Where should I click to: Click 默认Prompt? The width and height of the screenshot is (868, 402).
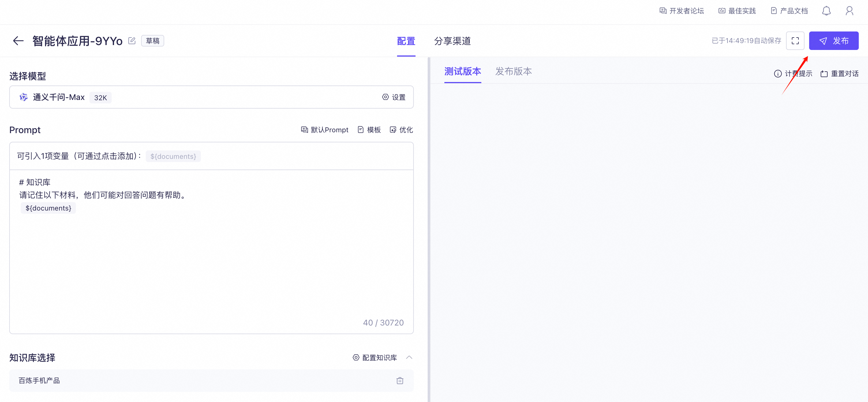pos(324,130)
